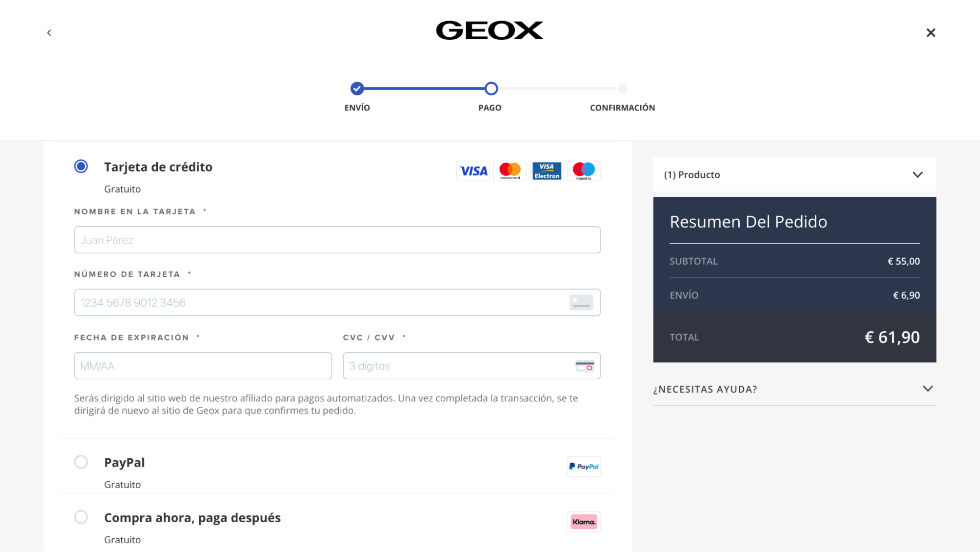Click the Mastercard logo
980x552 pixels.
pos(510,171)
